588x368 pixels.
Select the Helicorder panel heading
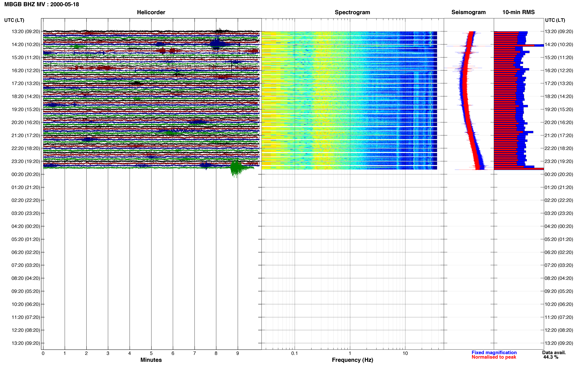tap(151, 12)
